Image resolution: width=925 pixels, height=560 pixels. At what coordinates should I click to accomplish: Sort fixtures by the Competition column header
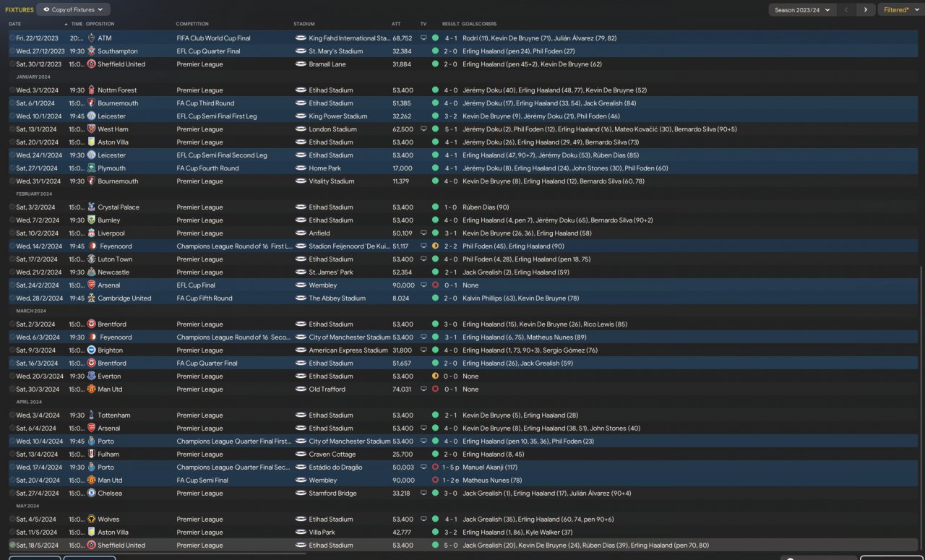(192, 24)
